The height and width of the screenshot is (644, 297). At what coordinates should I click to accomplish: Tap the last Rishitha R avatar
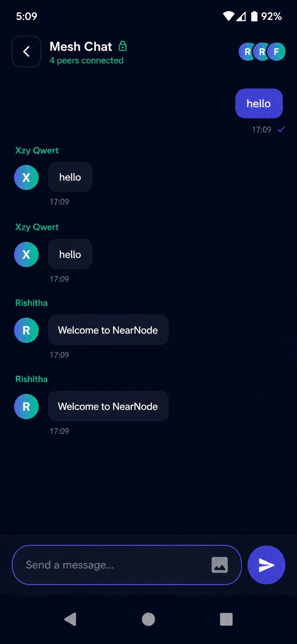click(26, 406)
